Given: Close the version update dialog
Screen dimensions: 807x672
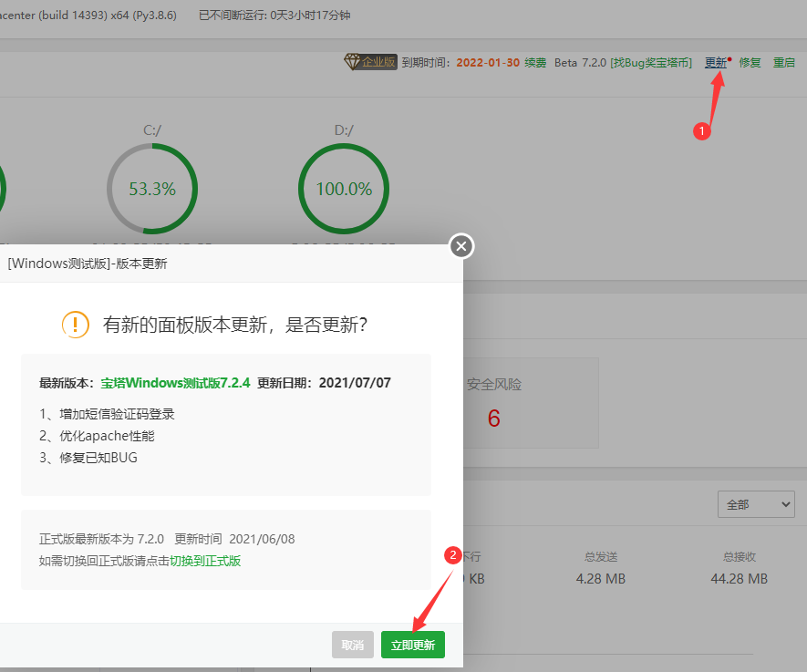Looking at the screenshot, I should click(x=461, y=246).
